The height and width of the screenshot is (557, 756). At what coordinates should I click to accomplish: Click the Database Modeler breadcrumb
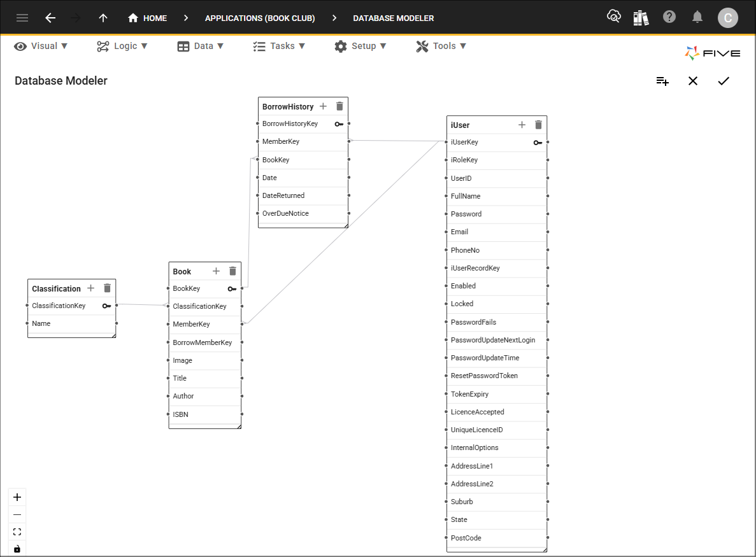point(394,18)
